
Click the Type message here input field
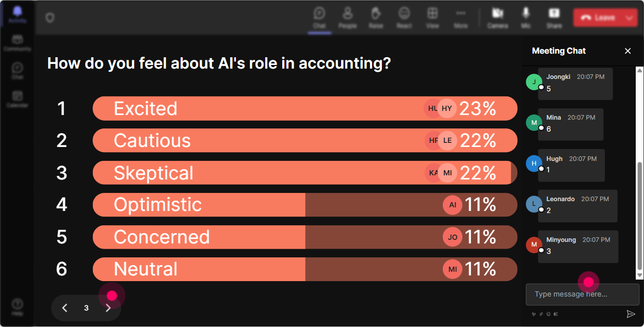[582, 295]
